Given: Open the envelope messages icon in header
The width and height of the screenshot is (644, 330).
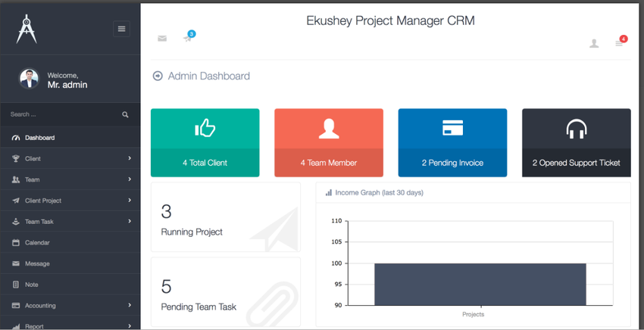Looking at the screenshot, I should point(162,39).
